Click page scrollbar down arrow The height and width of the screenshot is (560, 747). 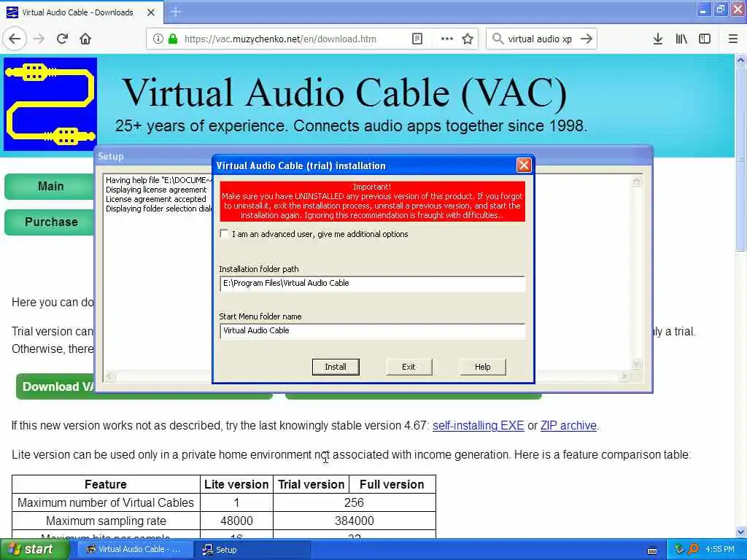pos(740,532)
